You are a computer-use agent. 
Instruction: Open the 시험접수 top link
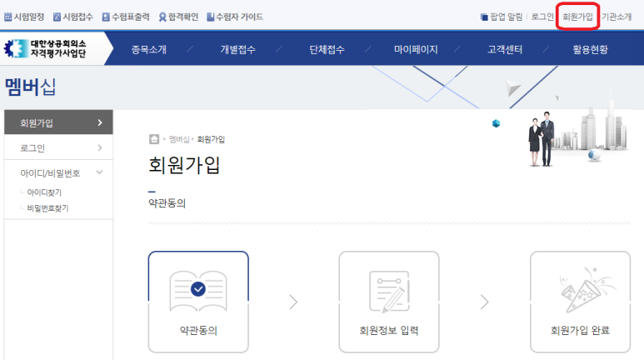[x=77, y=17]
